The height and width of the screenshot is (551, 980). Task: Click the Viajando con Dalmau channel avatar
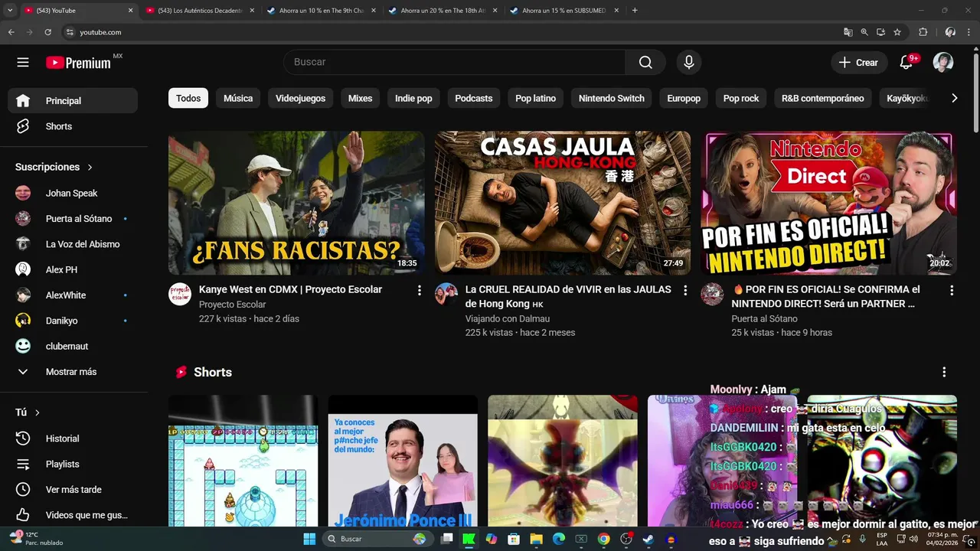click(x=446, y=294)
